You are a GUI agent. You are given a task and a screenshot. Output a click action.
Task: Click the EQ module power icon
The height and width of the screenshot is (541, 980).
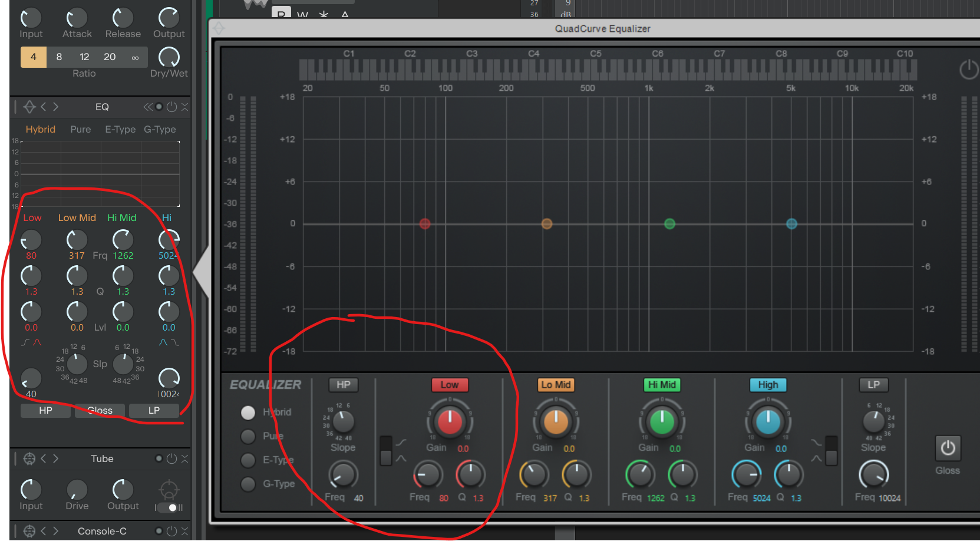click(x=171, y=107)
